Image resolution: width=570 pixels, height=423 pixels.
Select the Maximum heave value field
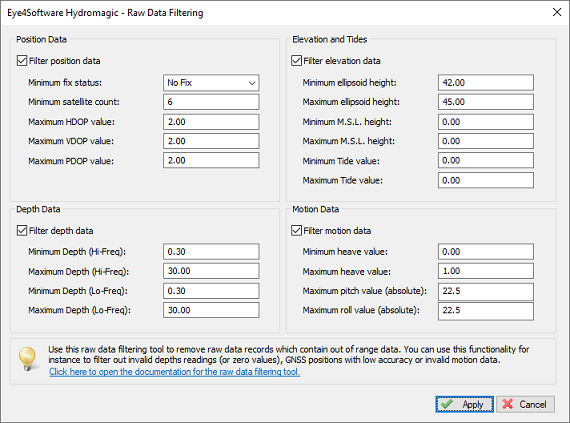pyautogui.click(x=486, y=271)
